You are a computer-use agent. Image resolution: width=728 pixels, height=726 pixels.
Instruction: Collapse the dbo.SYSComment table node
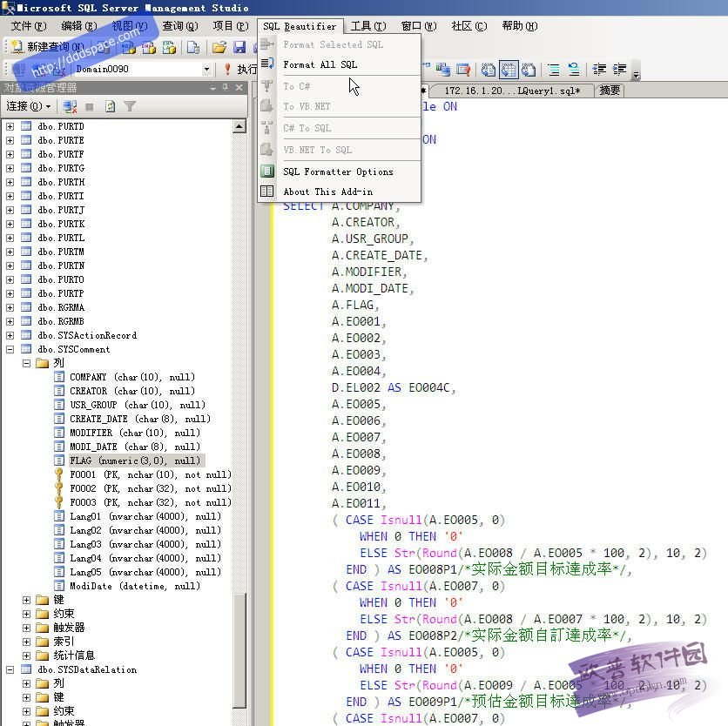tap(10, 349)
